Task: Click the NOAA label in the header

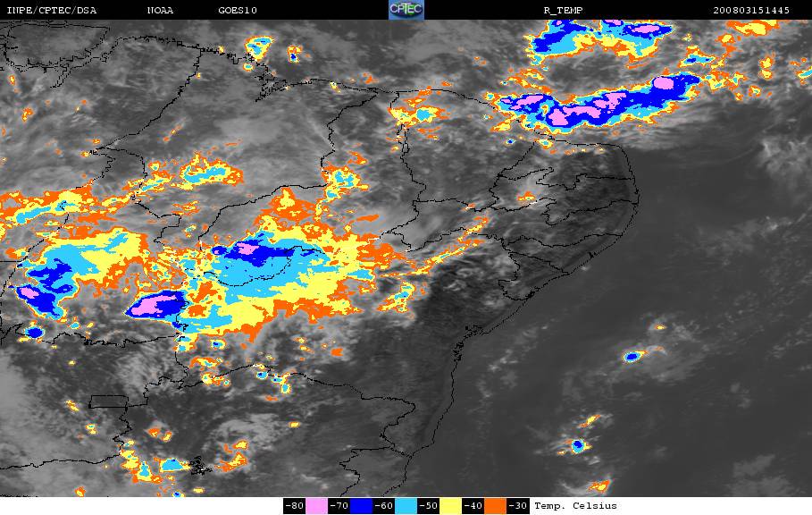Action: tap(161, 11)
